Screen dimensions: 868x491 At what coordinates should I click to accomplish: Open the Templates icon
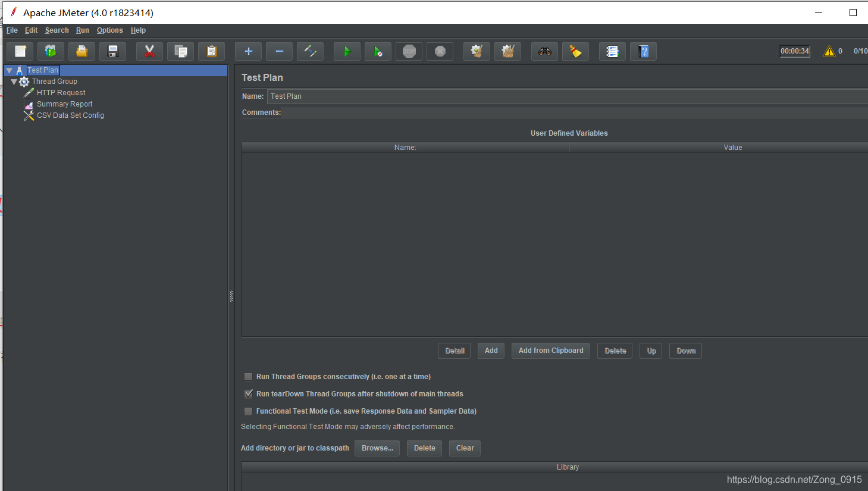51,51
